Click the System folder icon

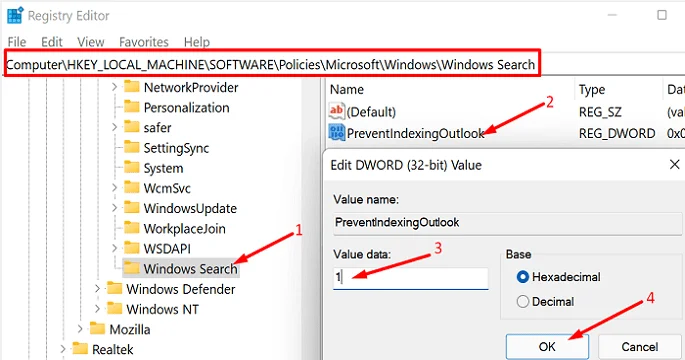[x=131, y=167]
